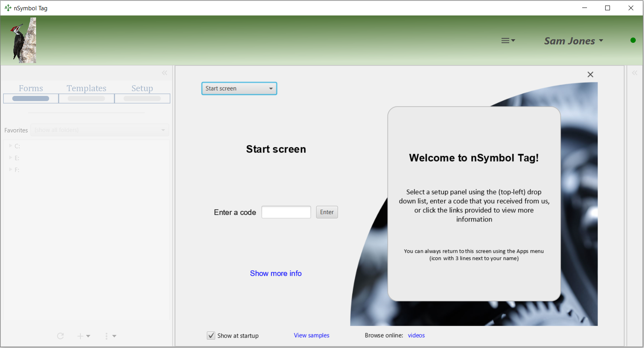Image resolution: width=644 pixels, height=348 pixels.
Task: Expand the F: drive node
Action: click(11, 170)
